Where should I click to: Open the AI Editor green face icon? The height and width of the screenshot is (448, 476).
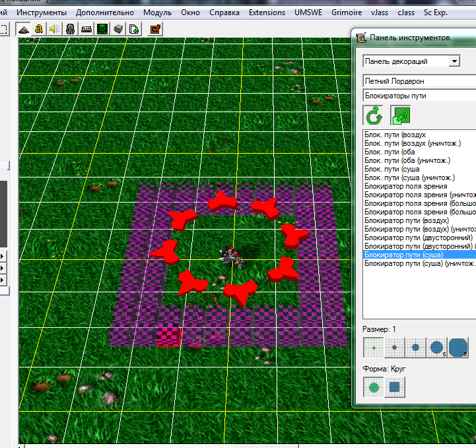coord(102,28)
